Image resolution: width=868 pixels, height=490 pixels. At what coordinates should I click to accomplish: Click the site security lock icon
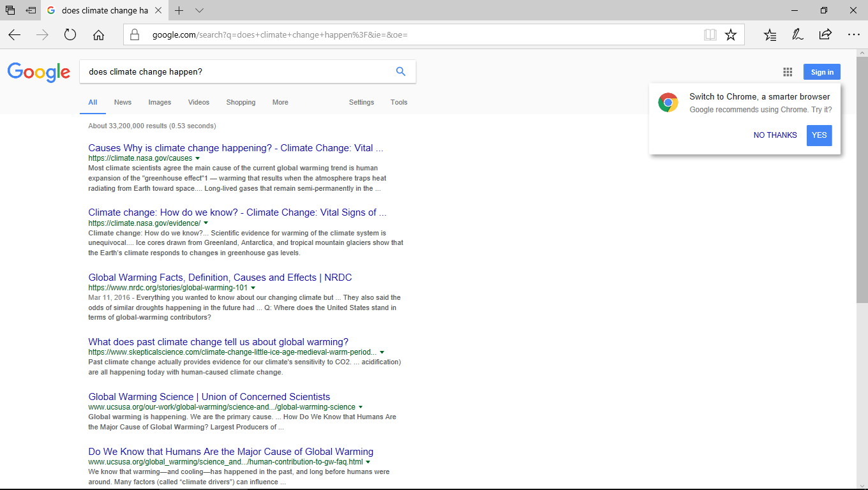(135, 34)
